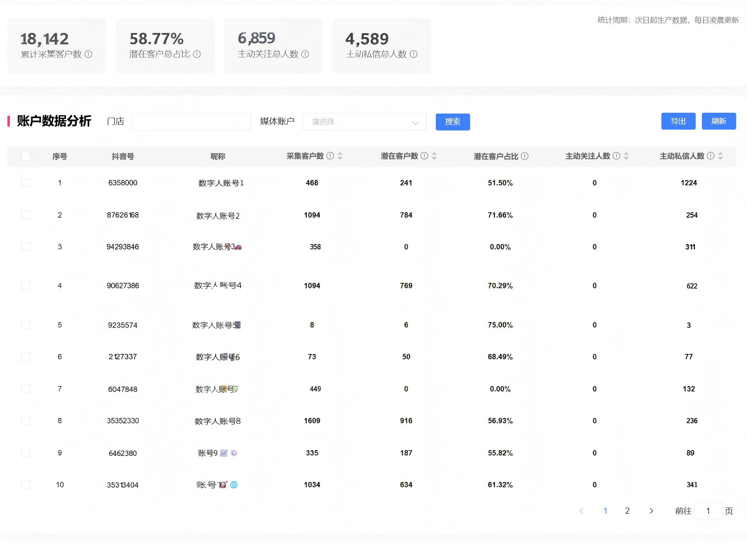This screenshot has width=747, height=560.
Task: Open the 媒体账户 请选择 dropdown
Action: (364, 121)
